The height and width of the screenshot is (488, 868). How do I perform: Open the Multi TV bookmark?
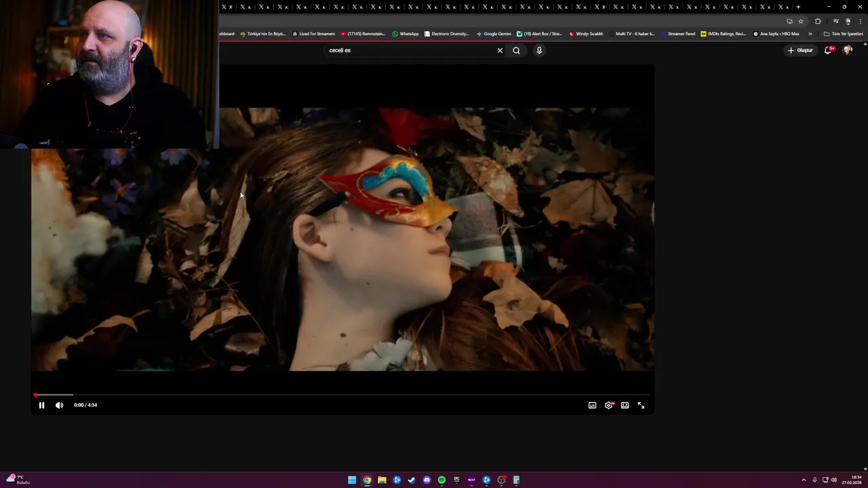pyautogui.click(x=632, y=34)
